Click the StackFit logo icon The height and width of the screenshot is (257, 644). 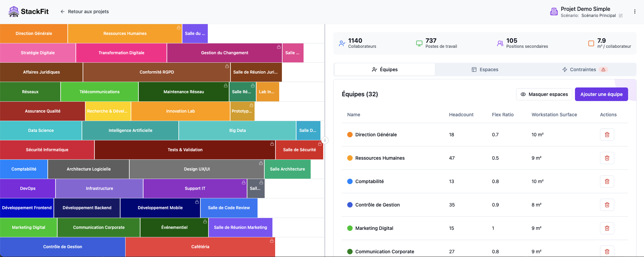click(14, 12)
